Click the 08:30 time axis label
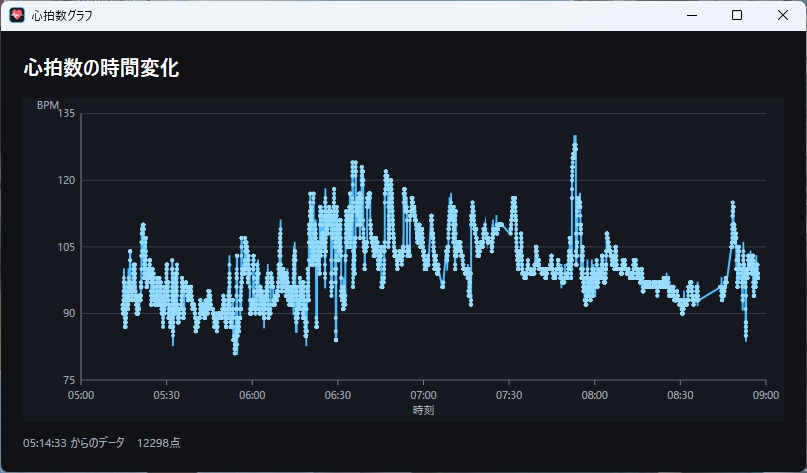Screen dimensions: 807x473 click(x=680, y=395)
